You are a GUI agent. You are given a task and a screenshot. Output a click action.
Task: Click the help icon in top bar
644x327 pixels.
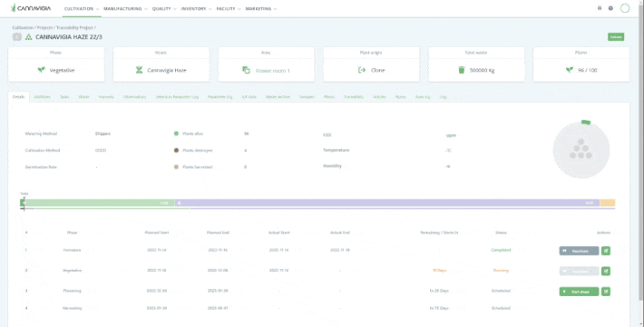pyautogui.click(x=610, y=8)
